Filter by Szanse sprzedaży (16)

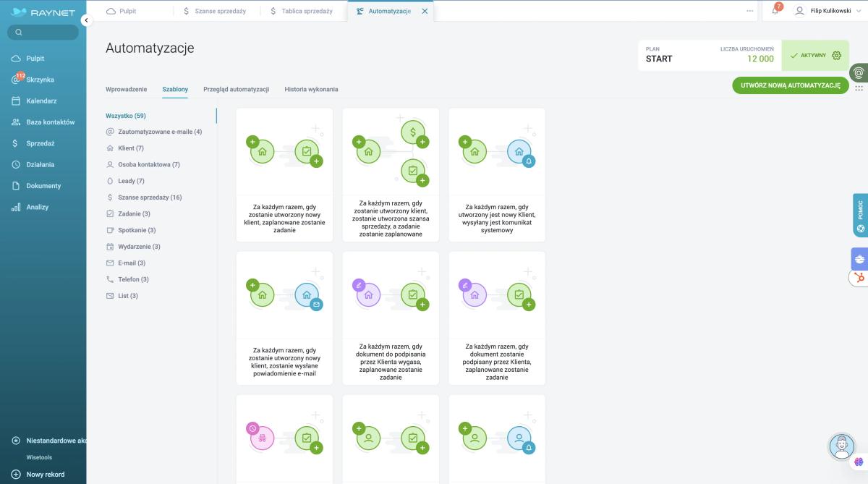[144, 198]
